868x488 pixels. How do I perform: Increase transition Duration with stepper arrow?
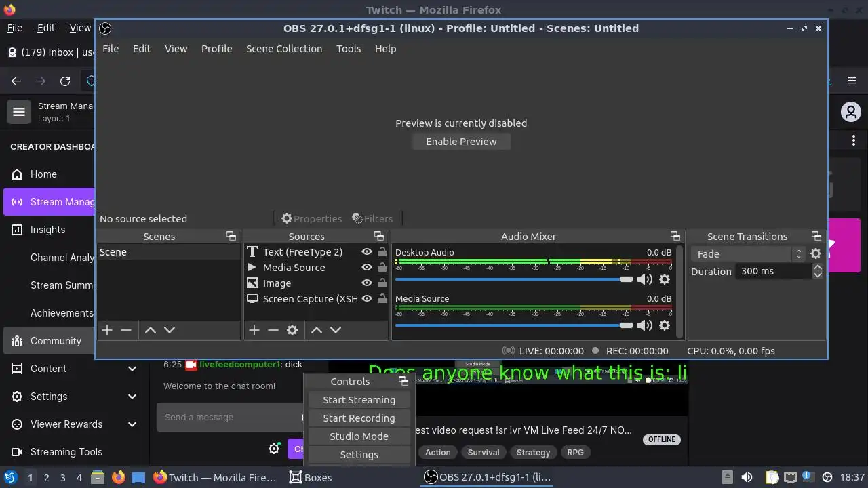(x=818, y=267)
